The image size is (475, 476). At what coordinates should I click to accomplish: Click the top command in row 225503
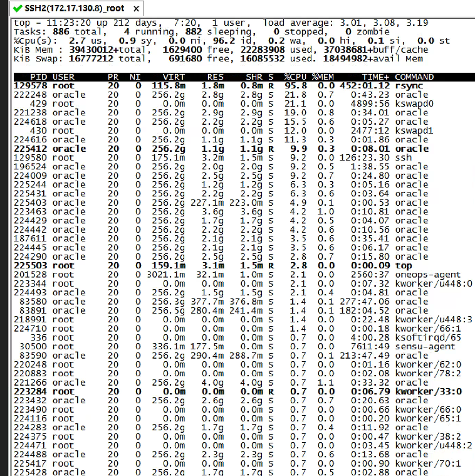tap(404, 266)
